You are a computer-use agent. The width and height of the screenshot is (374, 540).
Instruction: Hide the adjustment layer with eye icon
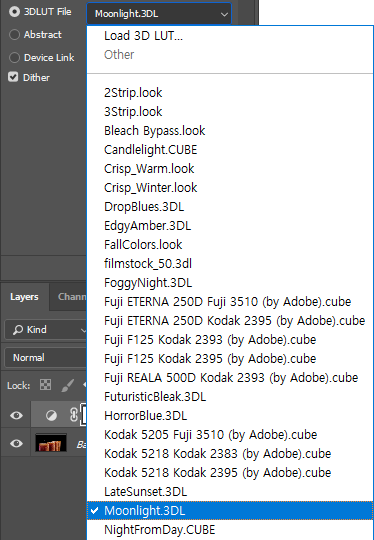point(16,415)
